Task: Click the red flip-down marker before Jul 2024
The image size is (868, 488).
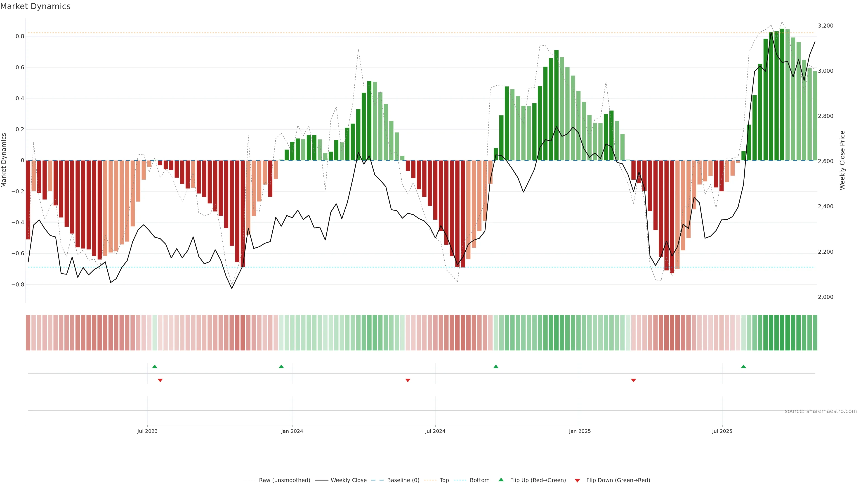Action: (408, 380)
